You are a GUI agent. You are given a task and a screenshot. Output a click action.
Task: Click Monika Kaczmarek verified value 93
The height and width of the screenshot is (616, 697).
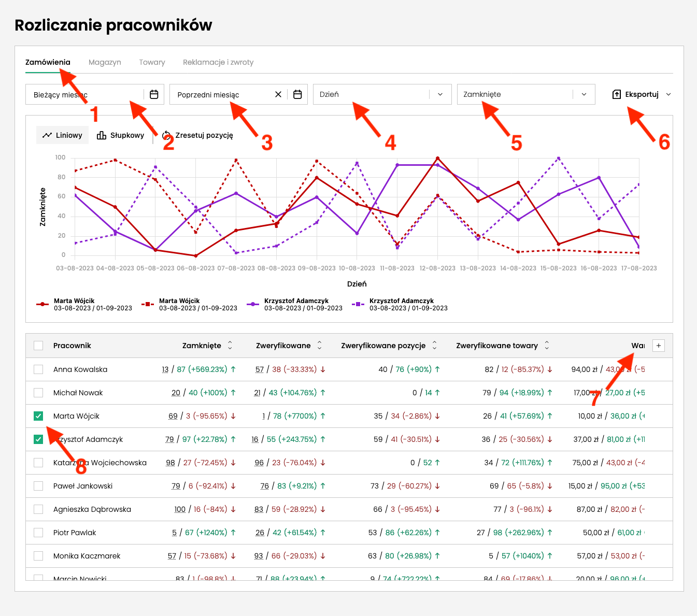[259, 556]
